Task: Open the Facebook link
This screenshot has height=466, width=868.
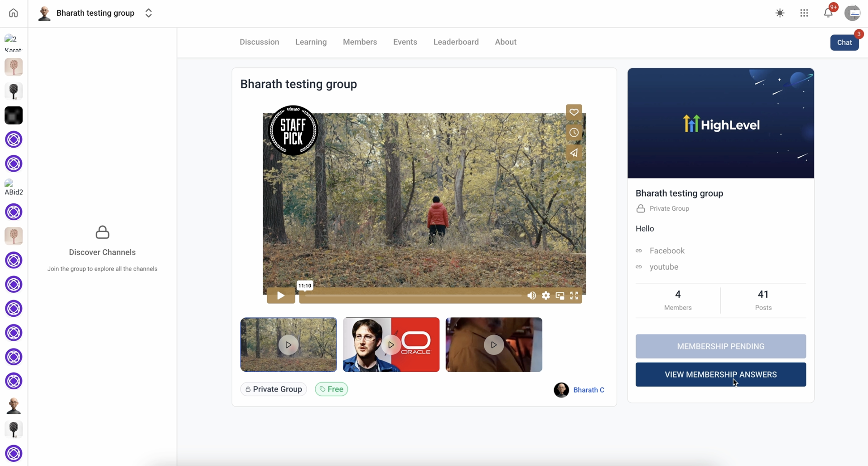Action: pyautogui.click(x=667, y=251)
